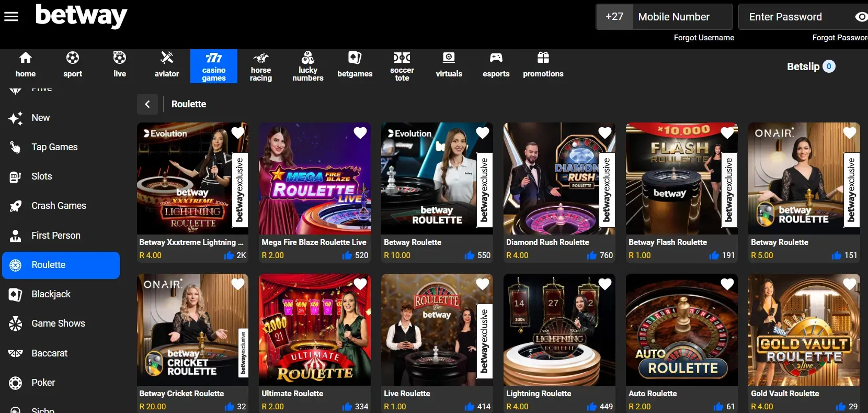
Task: Open the sport section
Action: (73, 65)
